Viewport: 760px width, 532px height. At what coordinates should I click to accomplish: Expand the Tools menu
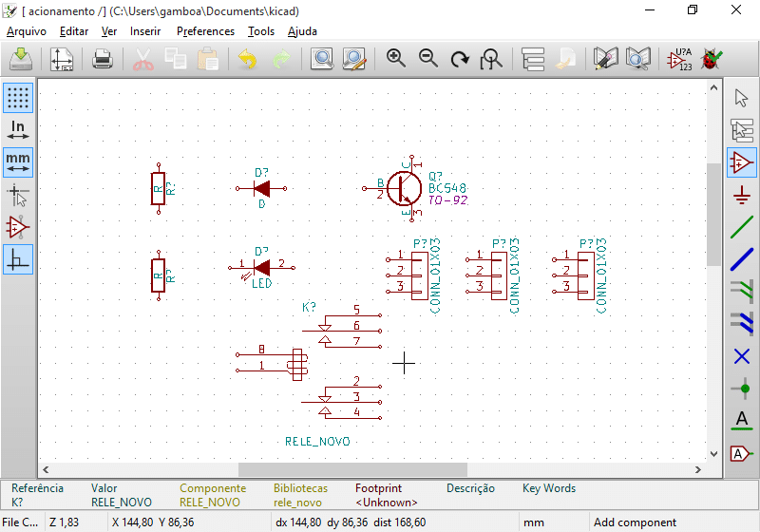point(260,30)
